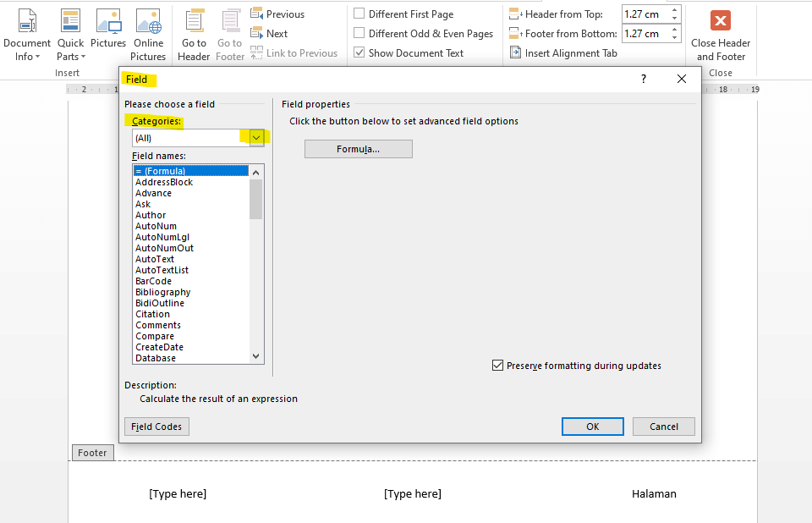Select AutoNum in field names

tap(190, 226)
